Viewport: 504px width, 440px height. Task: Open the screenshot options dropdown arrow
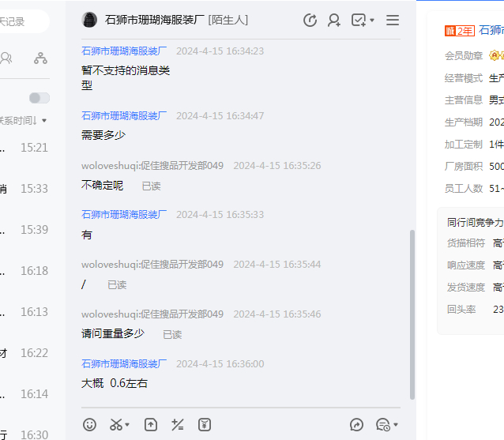128,425
